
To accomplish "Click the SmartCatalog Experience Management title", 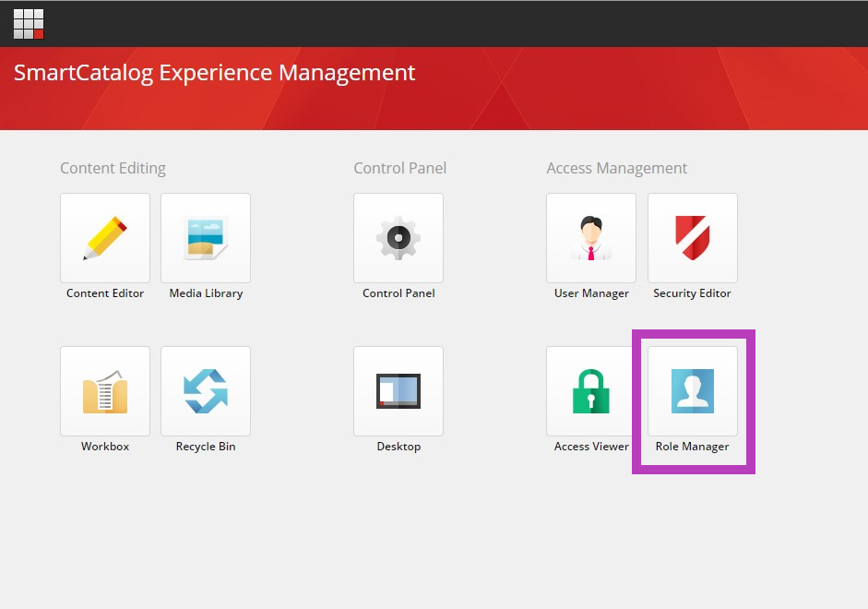I will pos(214,73).
